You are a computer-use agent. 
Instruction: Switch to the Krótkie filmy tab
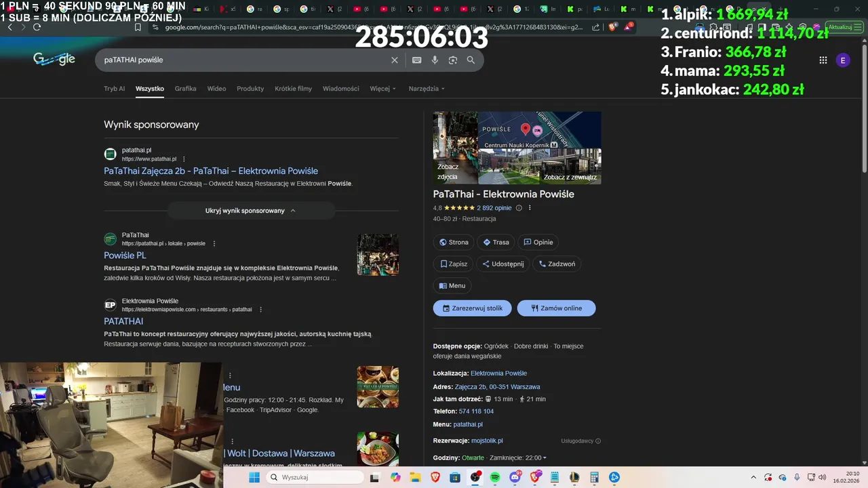293,89
